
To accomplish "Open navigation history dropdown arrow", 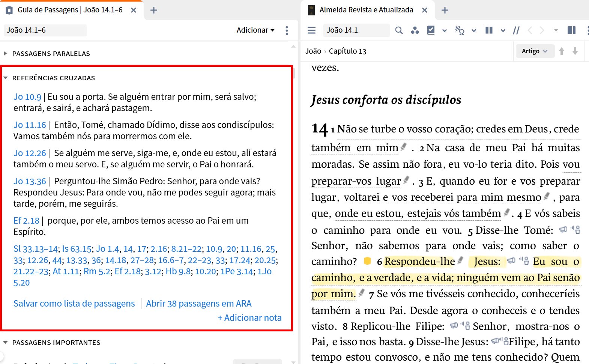I will tap(556, 30).
